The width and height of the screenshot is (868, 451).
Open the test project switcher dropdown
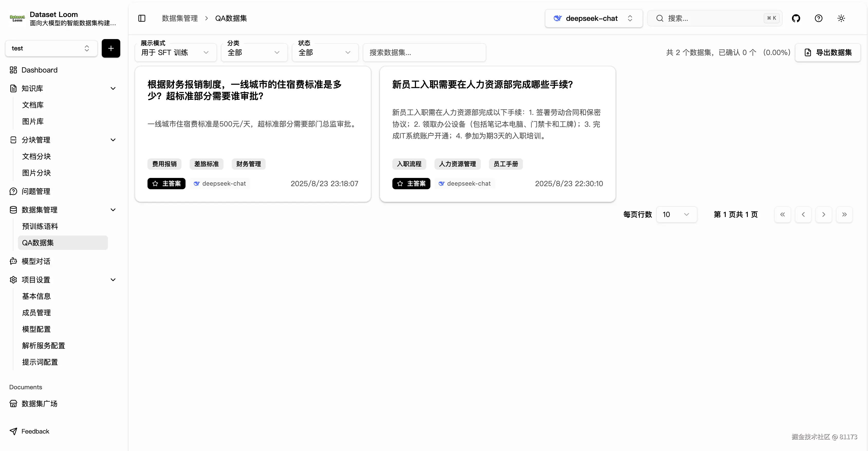coord(51,48)
